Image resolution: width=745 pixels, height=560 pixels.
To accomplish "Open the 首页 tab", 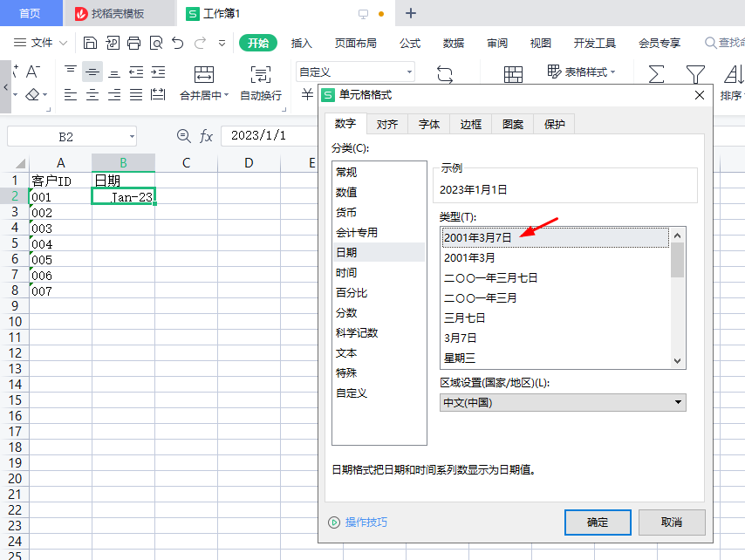I will tap(31, 13).
